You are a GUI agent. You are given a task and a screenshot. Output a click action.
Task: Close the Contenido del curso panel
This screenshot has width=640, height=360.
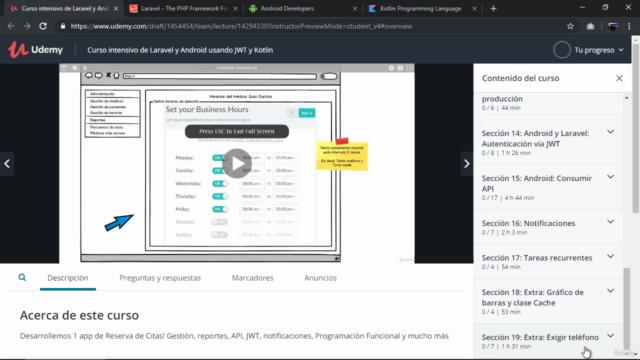tap(619, 78)
